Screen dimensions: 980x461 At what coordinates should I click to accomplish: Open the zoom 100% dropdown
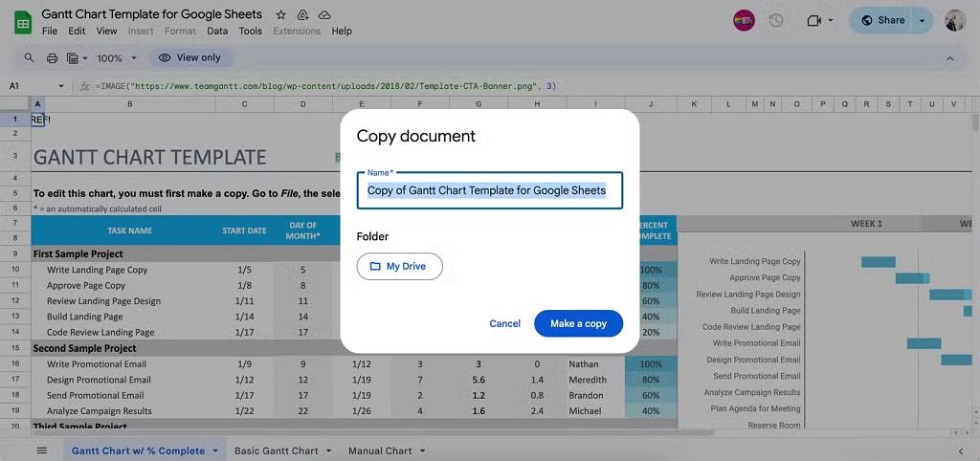tap(117, 58)
